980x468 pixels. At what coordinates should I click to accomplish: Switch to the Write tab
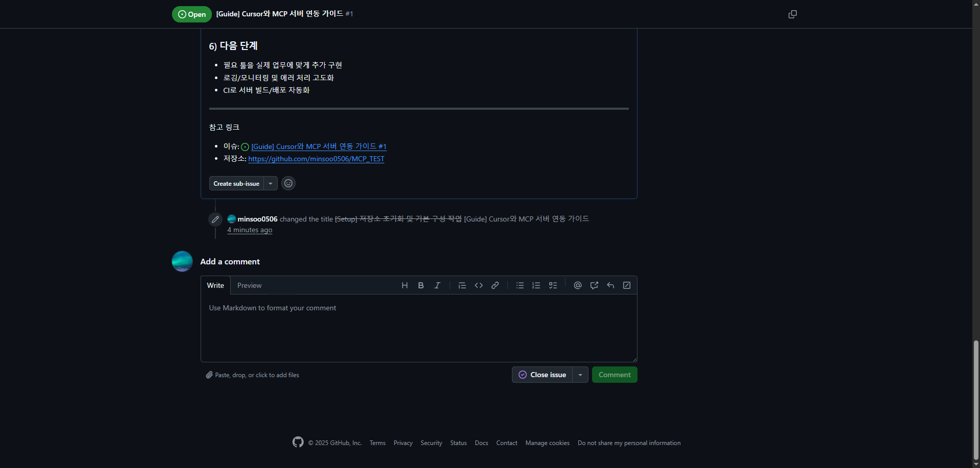pos(215,285)
